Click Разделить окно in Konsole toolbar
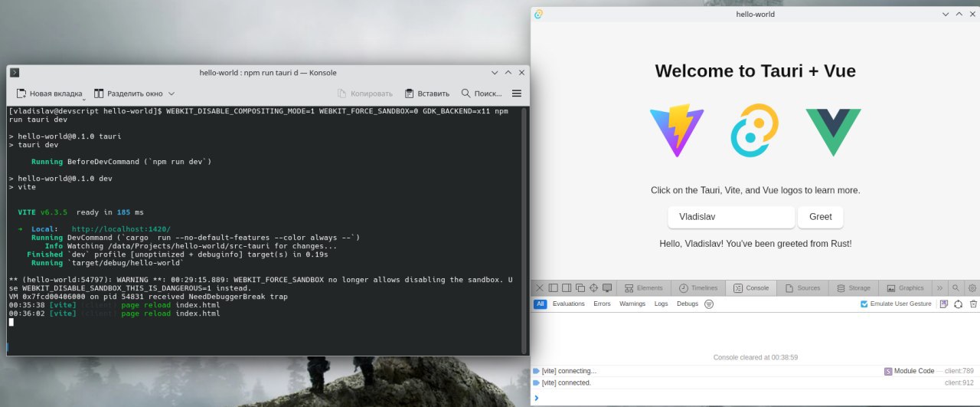 (129, 94)
